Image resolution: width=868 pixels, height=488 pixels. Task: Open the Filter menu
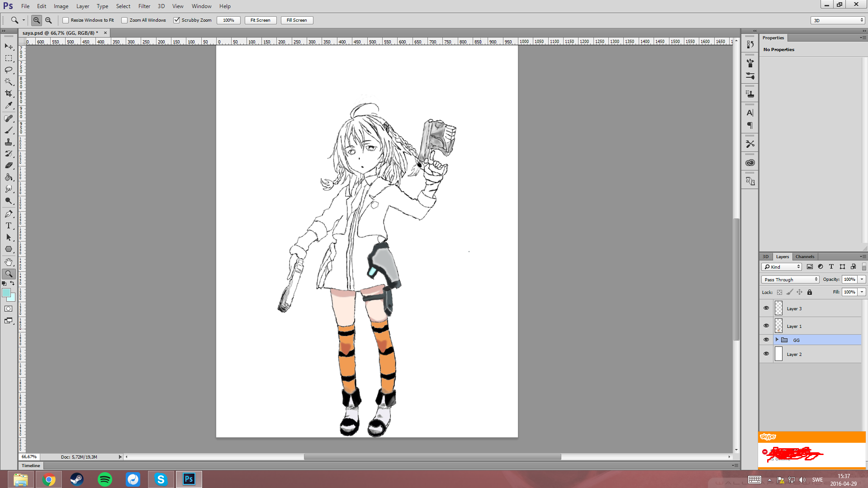144,6
